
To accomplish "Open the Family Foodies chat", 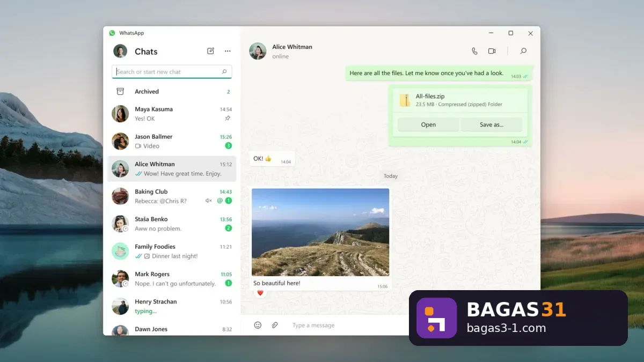I will (x=172, y=251).
